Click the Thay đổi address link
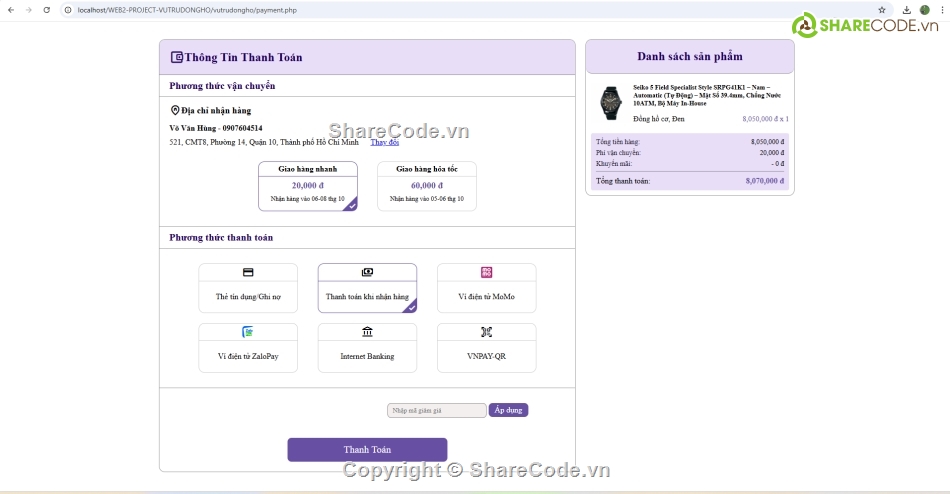The width and height of the screenshot is (950, 494). click(x=385, y=142)
